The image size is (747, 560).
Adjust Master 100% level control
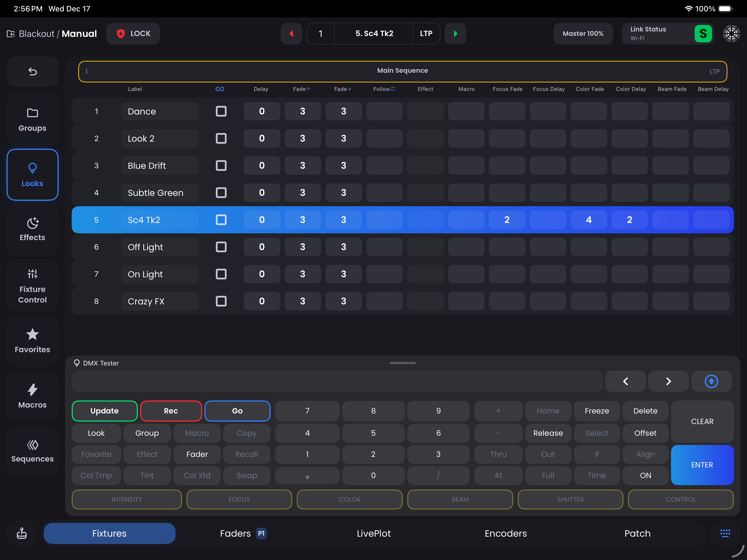pos(583,33)
